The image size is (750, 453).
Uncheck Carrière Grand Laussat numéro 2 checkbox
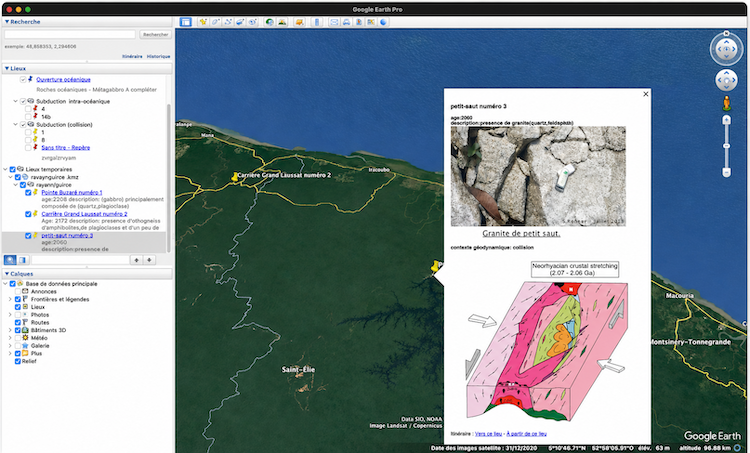click(28, 214)
